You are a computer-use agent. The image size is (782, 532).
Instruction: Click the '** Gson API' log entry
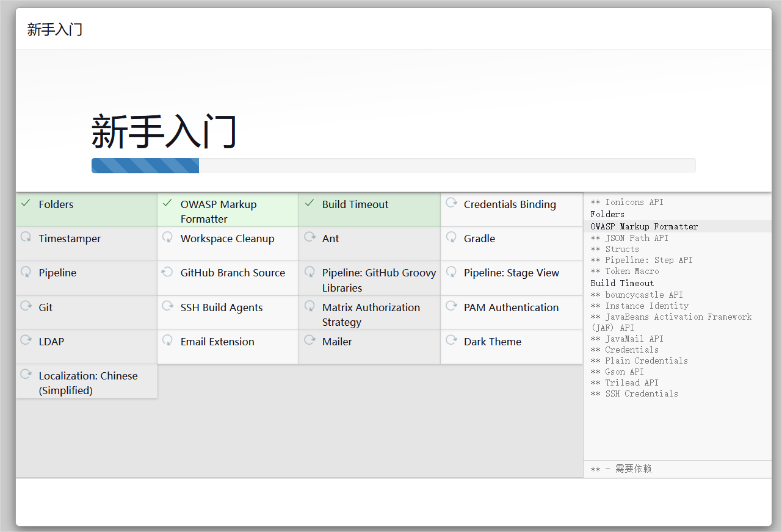(x=617, y=372)
